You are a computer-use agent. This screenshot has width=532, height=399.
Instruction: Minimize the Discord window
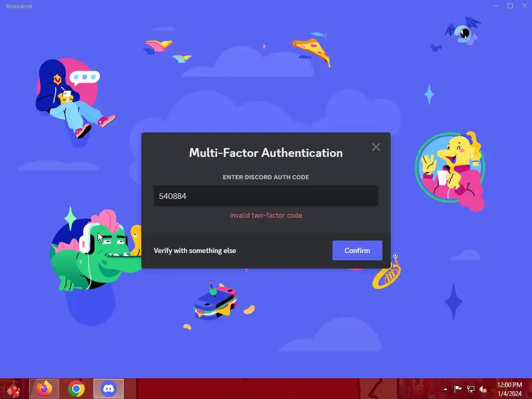tap(496, 6)
